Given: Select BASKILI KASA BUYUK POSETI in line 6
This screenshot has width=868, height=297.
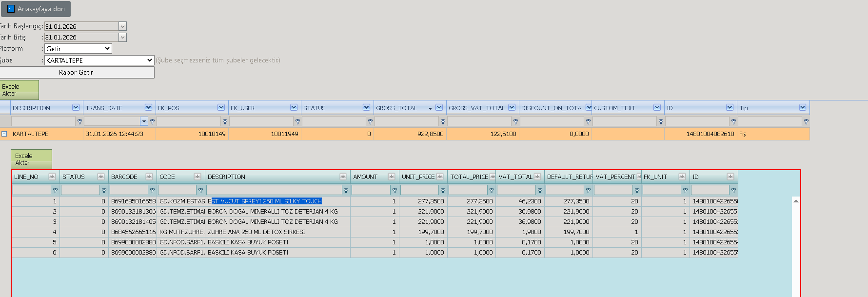Looking at the screenshot, I should (x=278, y=252).
